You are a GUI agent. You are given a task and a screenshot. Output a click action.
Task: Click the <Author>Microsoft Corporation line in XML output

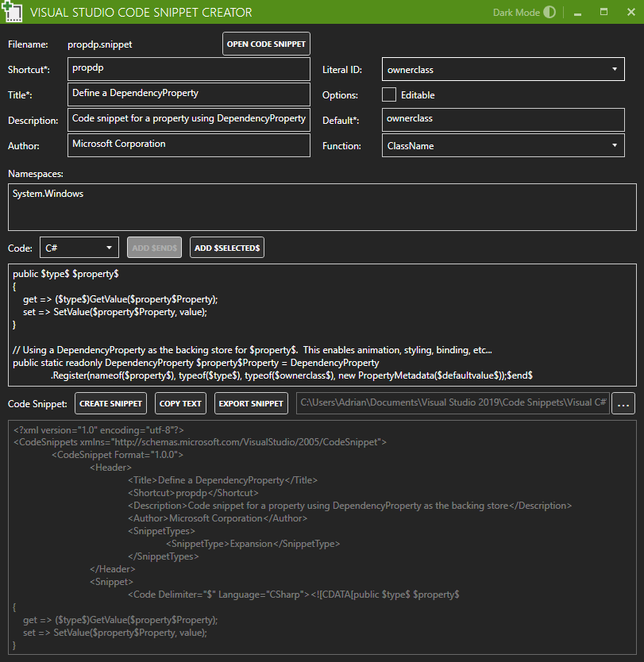(218, 518)
